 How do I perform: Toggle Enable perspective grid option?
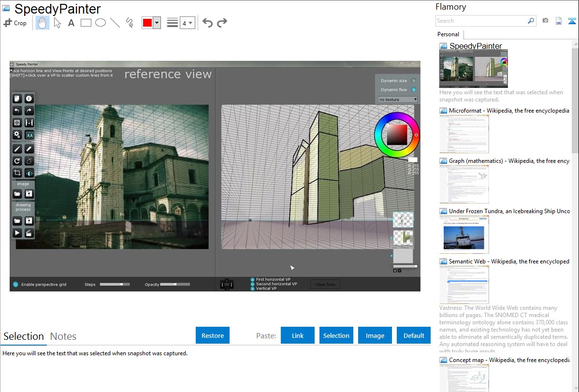tap(16, 285)
